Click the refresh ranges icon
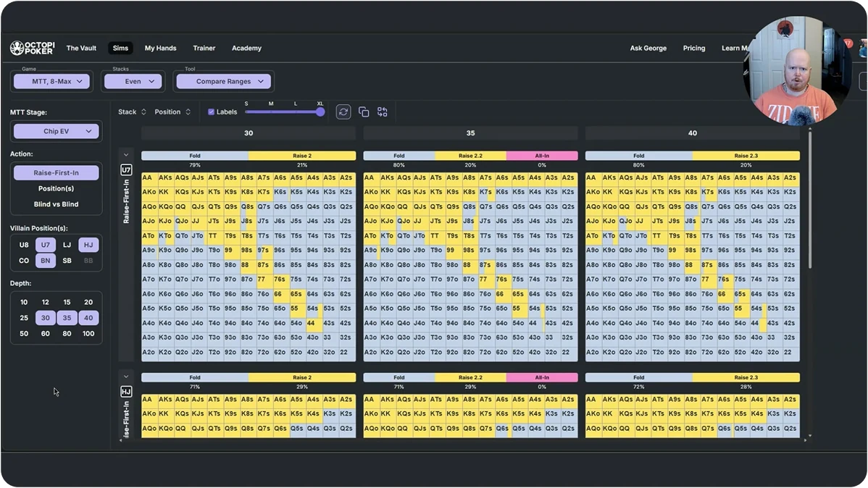Image resolution: width=868 pixels, height=488 pixels. pos(343,112)
